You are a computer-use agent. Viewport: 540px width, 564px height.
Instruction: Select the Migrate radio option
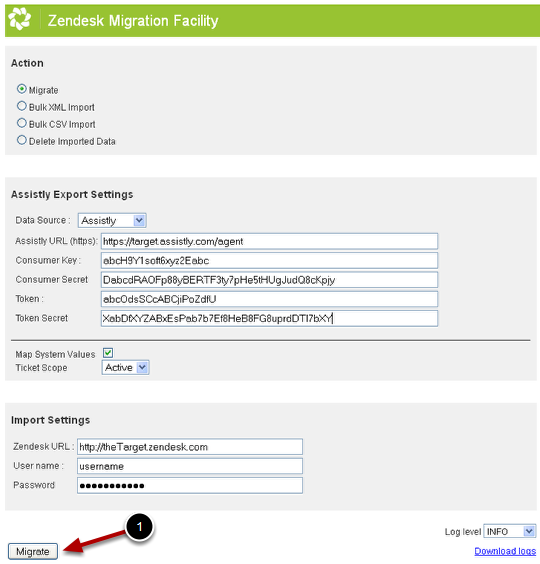click(x=22, y=88)
